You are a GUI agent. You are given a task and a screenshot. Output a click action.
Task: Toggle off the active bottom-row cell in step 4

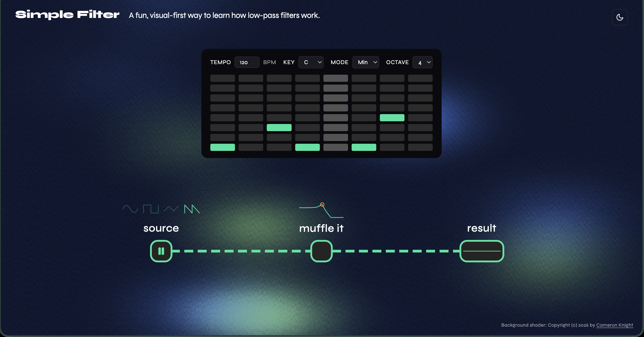click(x=307, y=147)
